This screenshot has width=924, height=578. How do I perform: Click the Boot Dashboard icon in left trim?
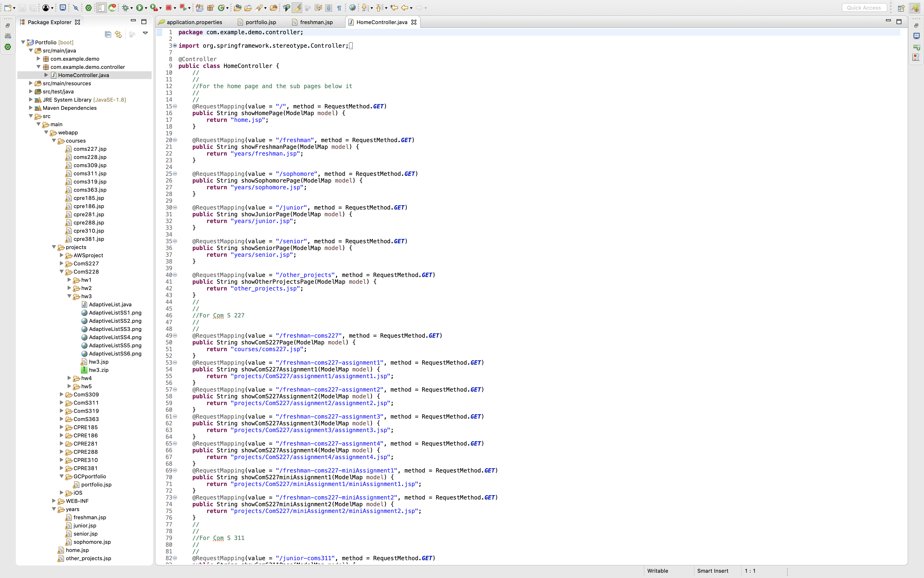[8, 47]
